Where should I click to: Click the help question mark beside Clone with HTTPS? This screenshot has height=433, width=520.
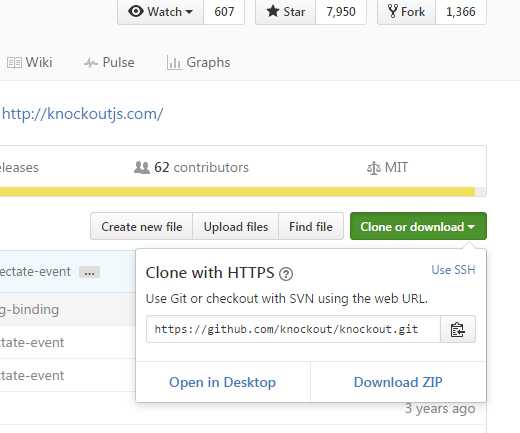[x=286, y=274]
